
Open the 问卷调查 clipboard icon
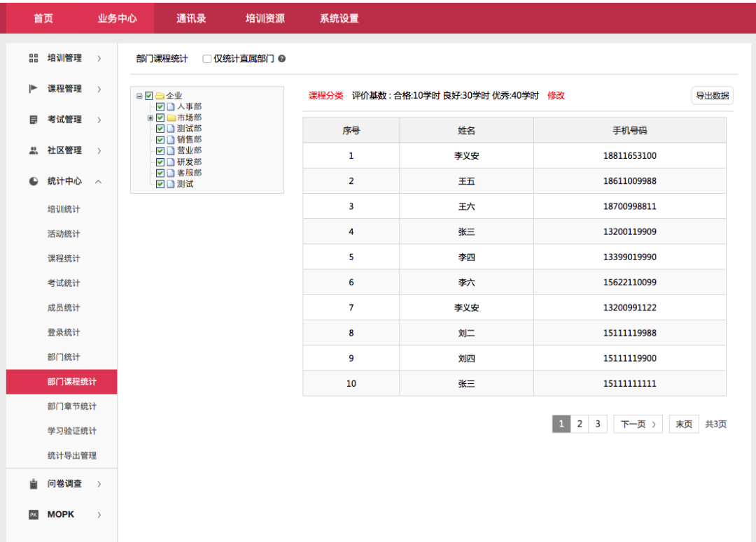click(33, 483)
